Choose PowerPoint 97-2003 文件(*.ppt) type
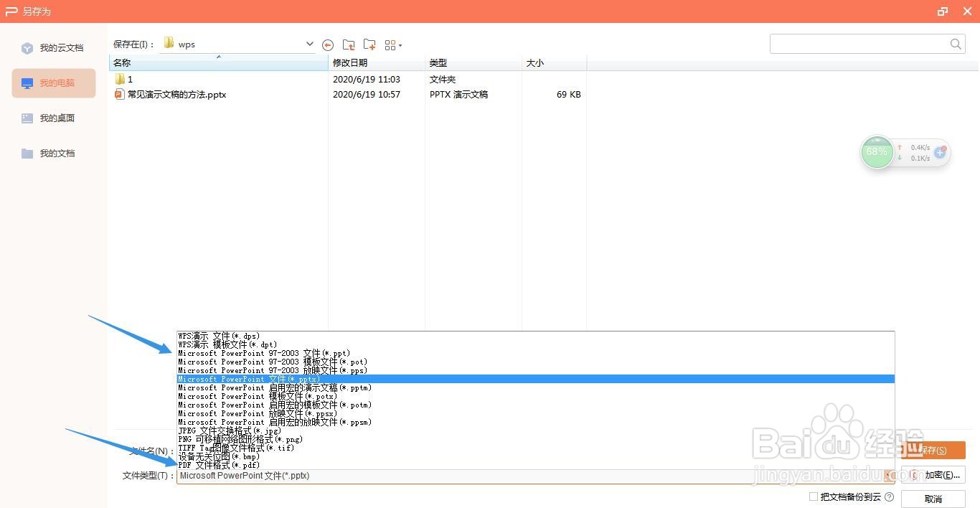Viewport: 980px width, 508px height. [x=536, y=353]
